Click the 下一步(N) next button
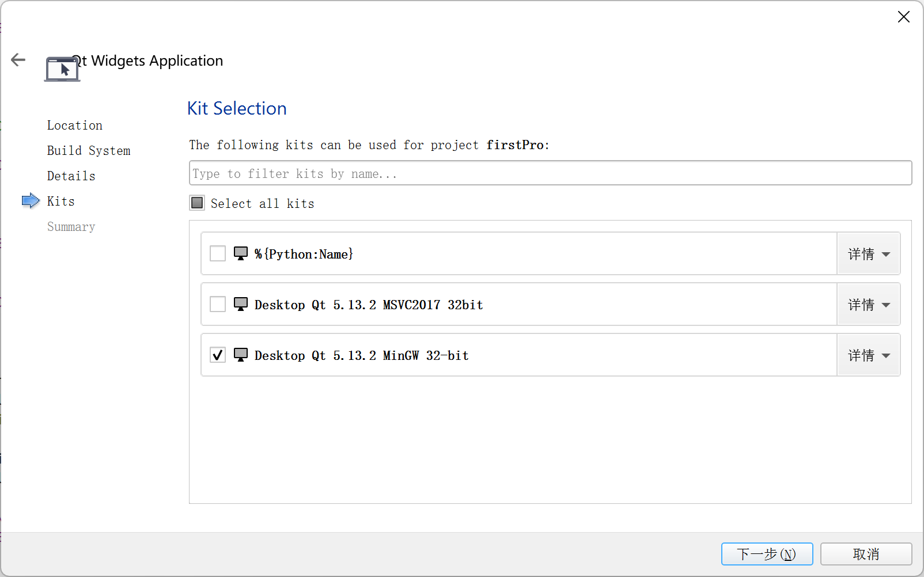The height and width of the screenshot is (577, 924). [x=767, y=554]
